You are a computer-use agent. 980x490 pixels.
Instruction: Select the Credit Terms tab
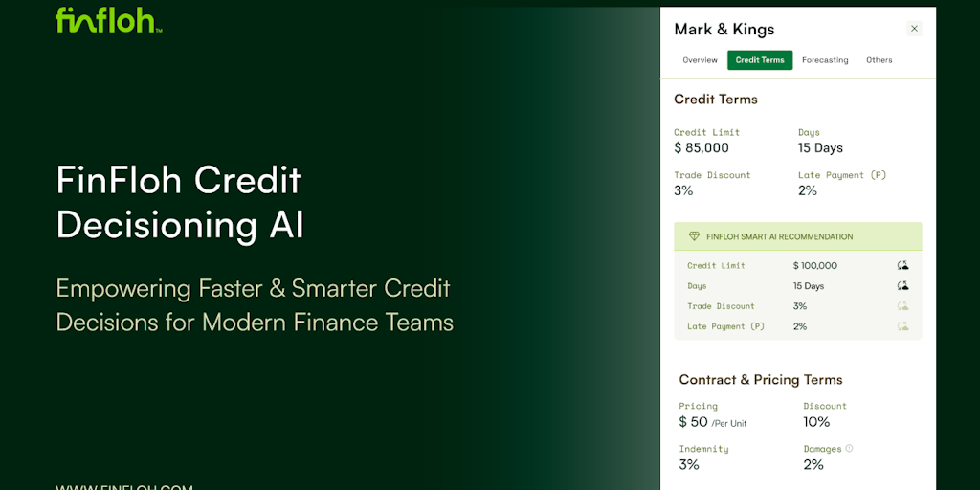[760, 60]
